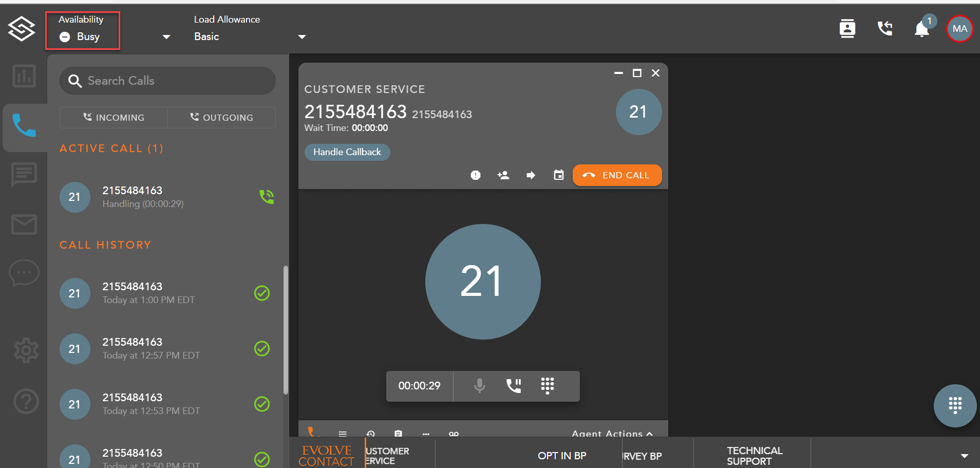Open the notifications bell

pos(922,29)
